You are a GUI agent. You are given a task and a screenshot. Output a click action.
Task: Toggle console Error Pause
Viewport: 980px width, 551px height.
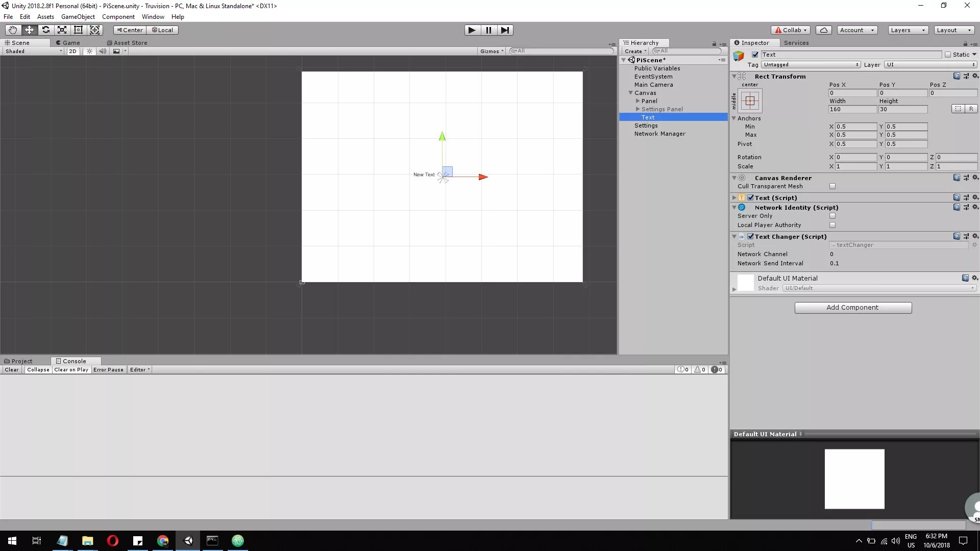point(108,370)
